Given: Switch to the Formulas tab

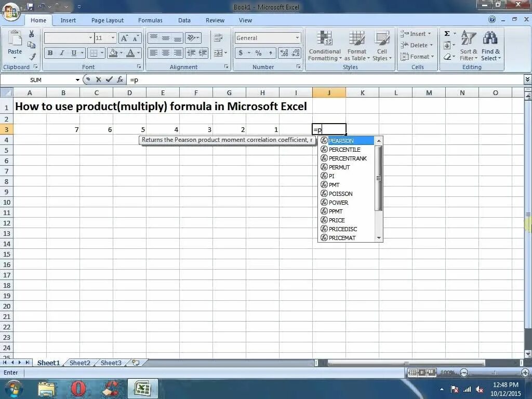Looking at the screenshot, I should pos(150,20).
